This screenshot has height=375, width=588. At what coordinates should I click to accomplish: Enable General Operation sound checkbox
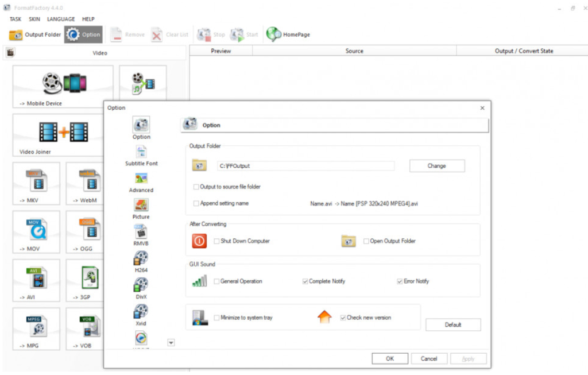click(216, 281)
